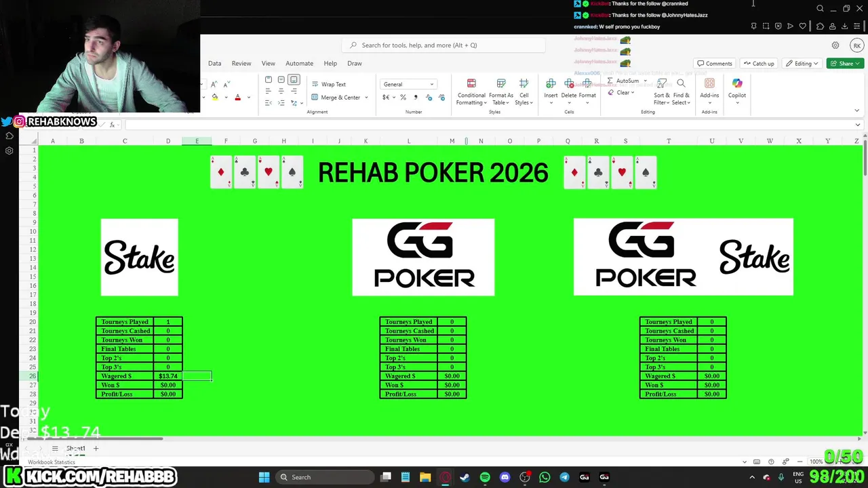Open the Add-ins pane
The height and width of the screenshot is (488, 868).
709,87
